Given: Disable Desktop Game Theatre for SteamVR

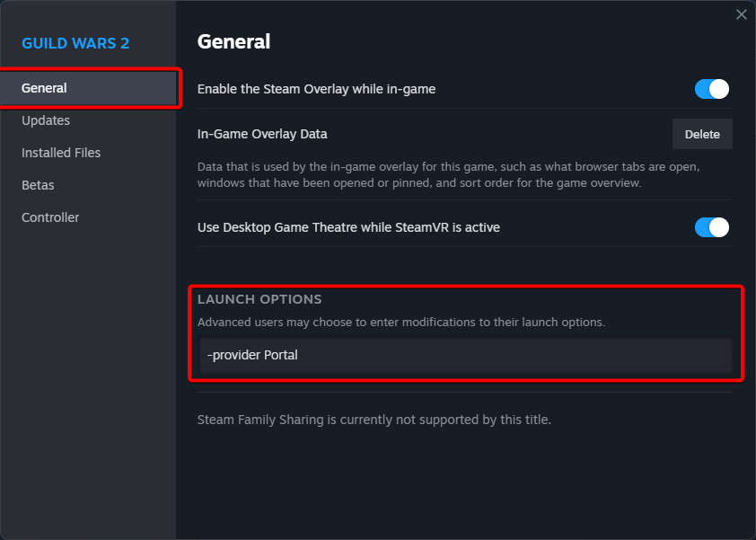Looking at the screenshot, I should (711, 227).
